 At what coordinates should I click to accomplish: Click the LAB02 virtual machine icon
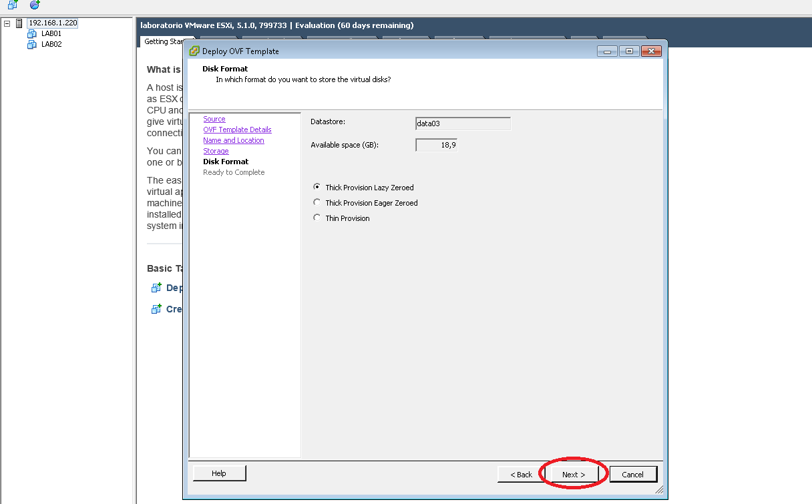31,44
